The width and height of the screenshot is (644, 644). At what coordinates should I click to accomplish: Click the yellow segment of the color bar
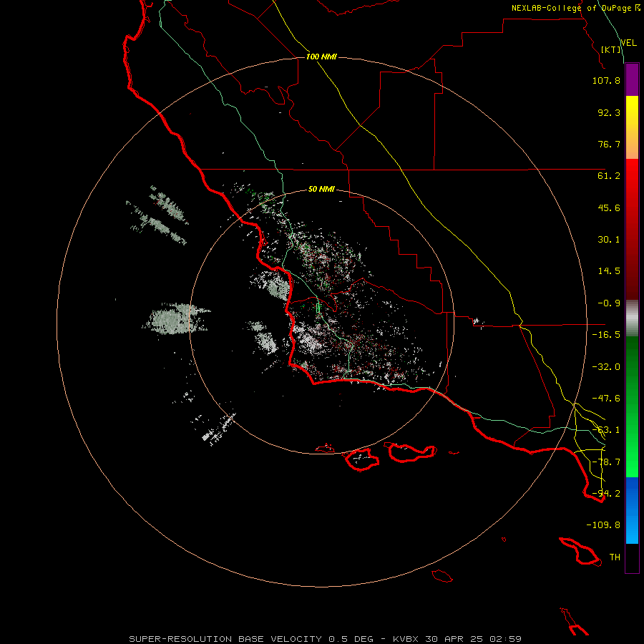[632, 127]
